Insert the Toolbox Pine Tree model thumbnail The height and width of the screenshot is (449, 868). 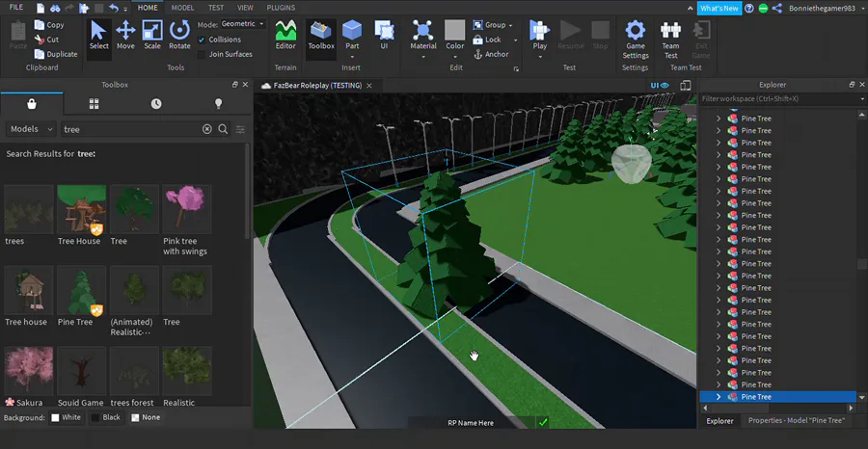[81, 290]
